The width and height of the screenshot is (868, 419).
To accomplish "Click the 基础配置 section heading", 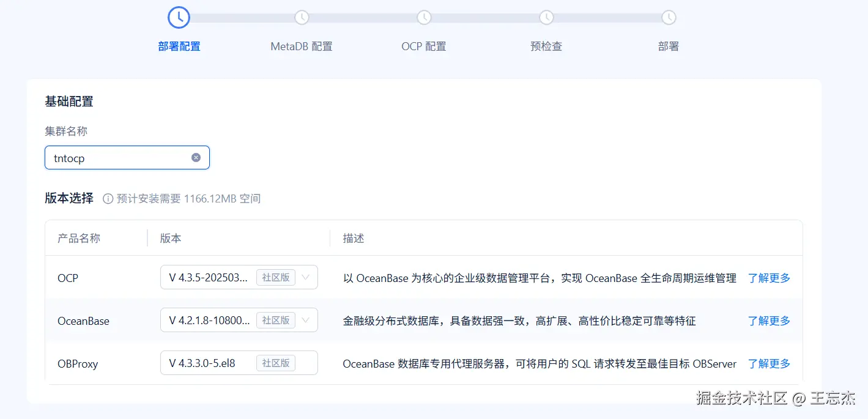I will (69, 102).
